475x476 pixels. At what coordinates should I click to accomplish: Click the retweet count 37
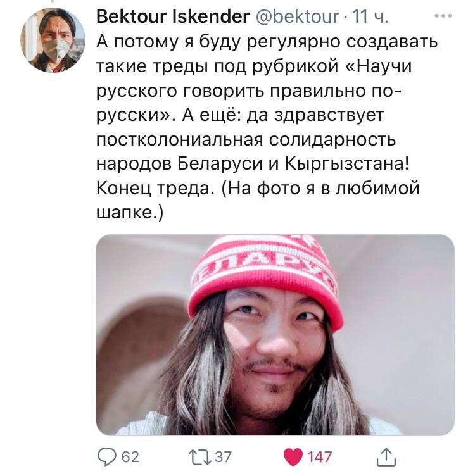[x=223, y=457]
